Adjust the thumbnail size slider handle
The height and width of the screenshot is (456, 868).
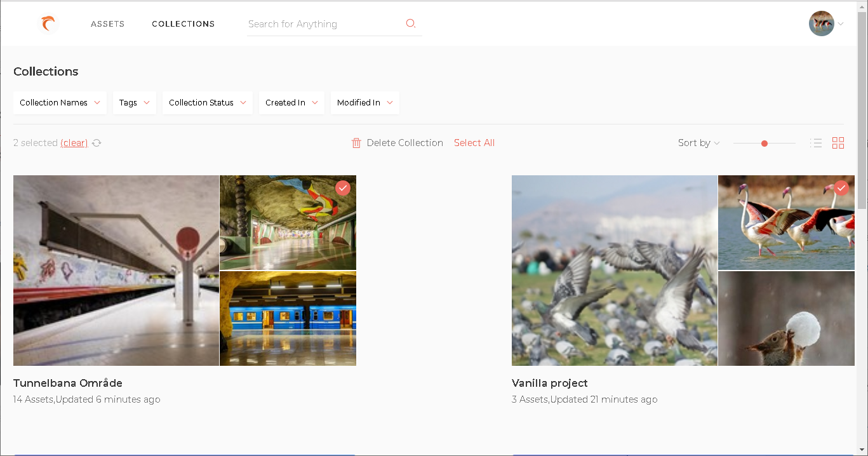click(x=765, y=144)
